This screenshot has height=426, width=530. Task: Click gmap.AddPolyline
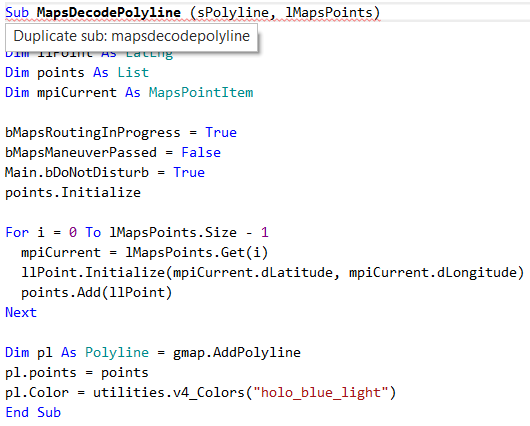(237, 353)
